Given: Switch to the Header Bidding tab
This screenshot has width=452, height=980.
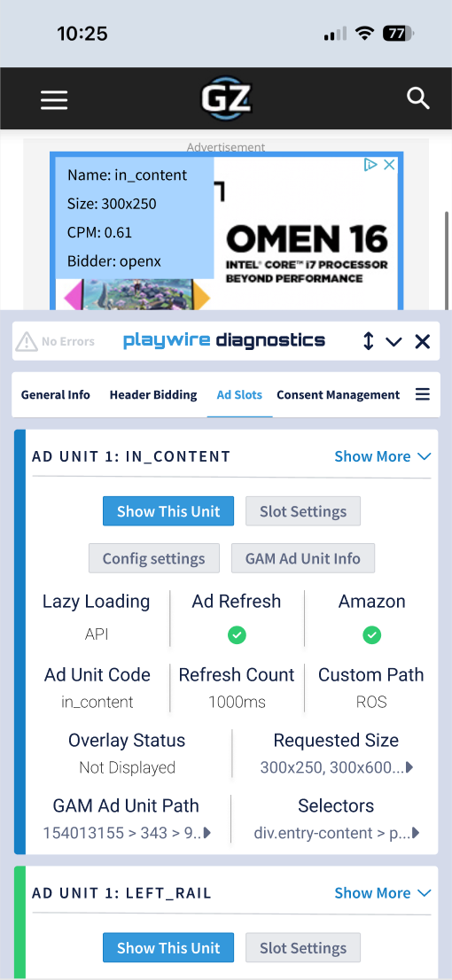Looking at the screenshot, I should point(153,395).
